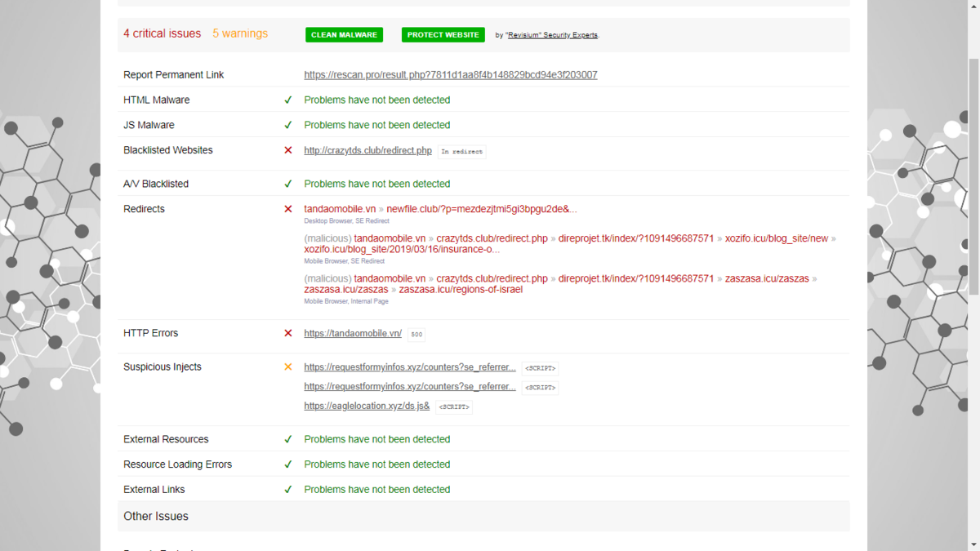Click the Other Issues section header
The width and height of the screenshot is (980, 551).
[x=156, y=517]
